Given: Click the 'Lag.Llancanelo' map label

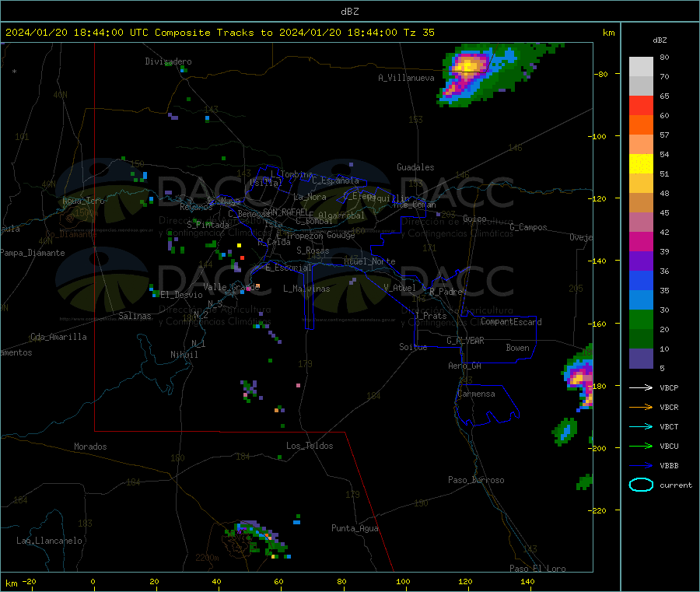Looking at the screenshot, I should (49, 541).
